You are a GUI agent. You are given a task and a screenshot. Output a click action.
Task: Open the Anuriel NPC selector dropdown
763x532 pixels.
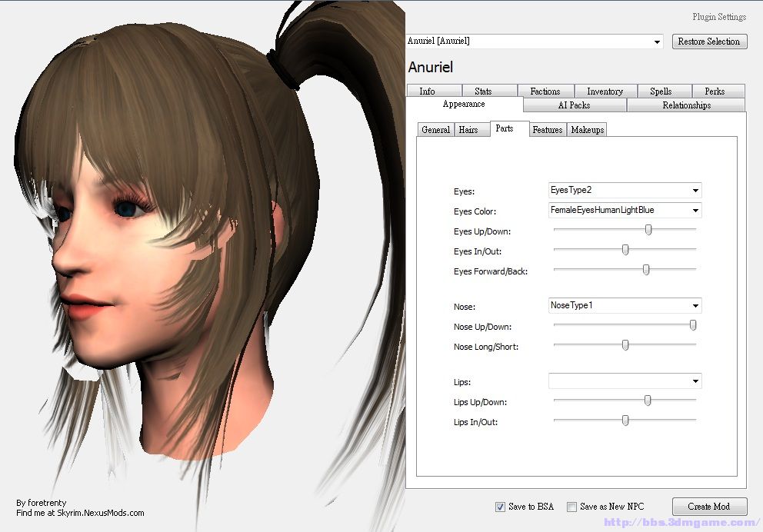[535, 42]
